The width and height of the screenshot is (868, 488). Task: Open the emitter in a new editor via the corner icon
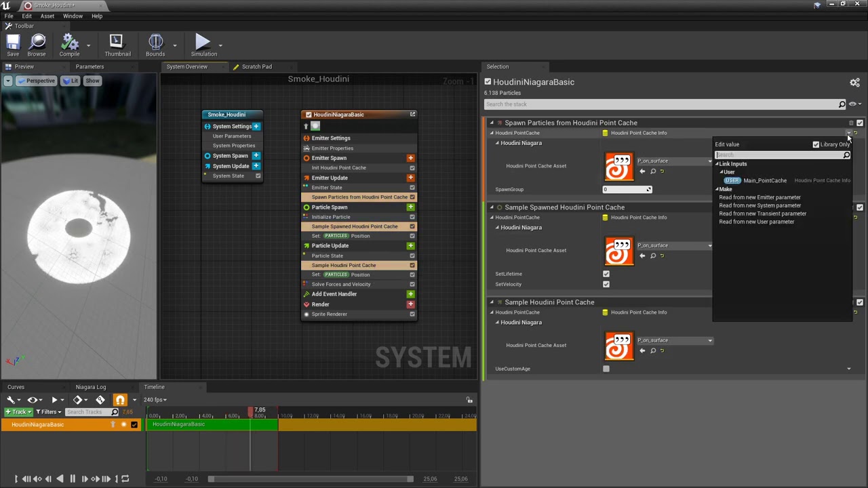412,115
